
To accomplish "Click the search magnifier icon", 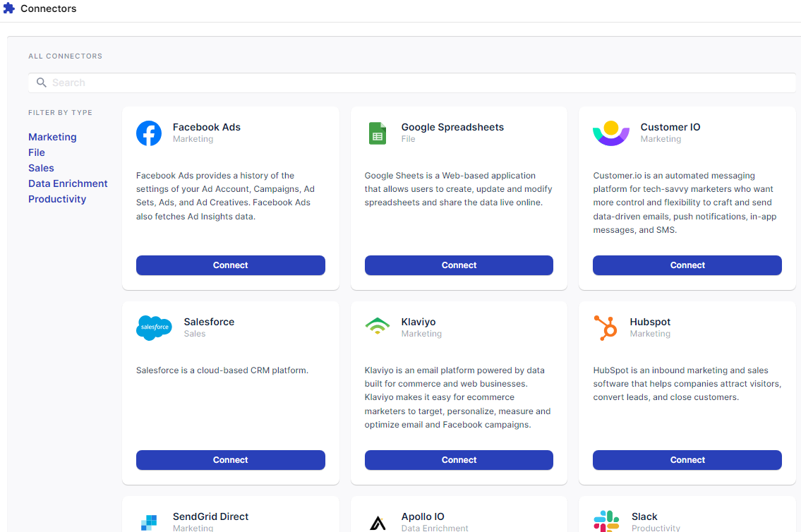I will tap(42, 83).
